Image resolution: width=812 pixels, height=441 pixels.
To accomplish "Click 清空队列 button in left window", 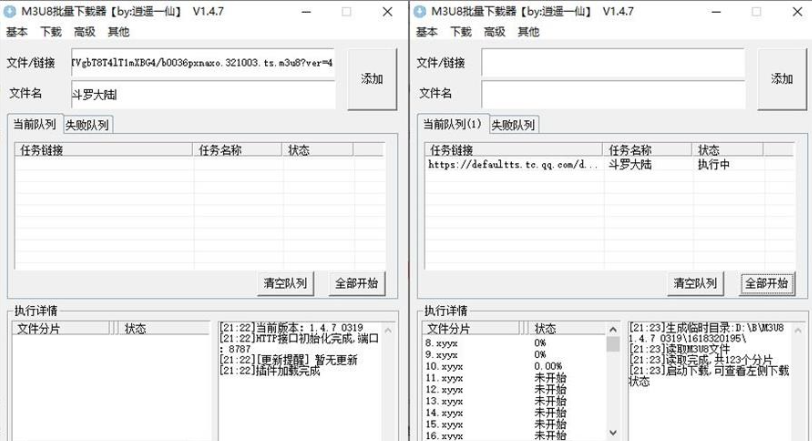I will [285, 284].
